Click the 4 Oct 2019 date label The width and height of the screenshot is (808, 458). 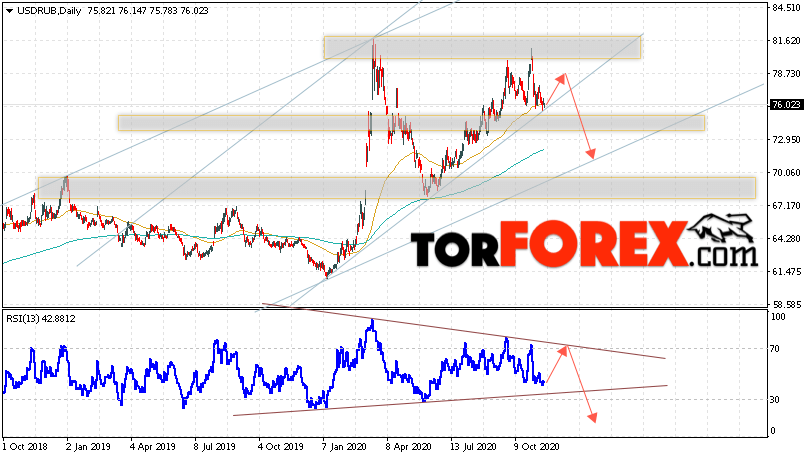point(281,447)
